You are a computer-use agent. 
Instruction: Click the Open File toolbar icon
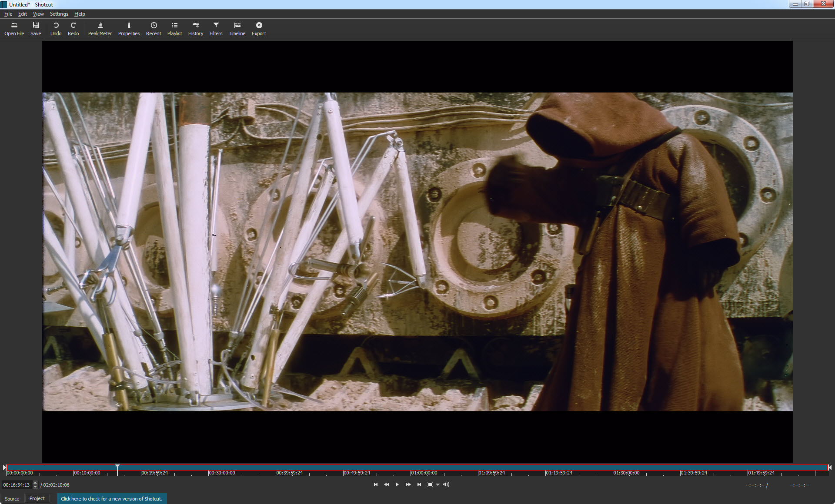(14, 29)
